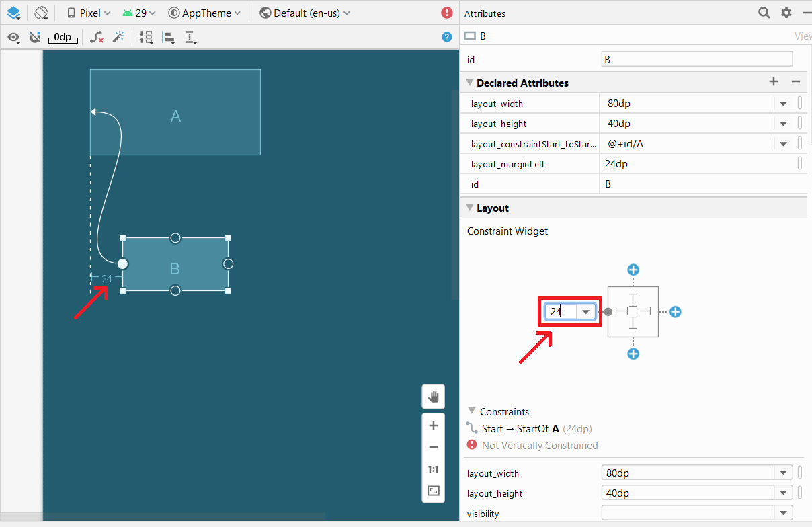Screen dimensions: 812x527
Task: Click the zoom in plus button
Action: click(434, 425)
